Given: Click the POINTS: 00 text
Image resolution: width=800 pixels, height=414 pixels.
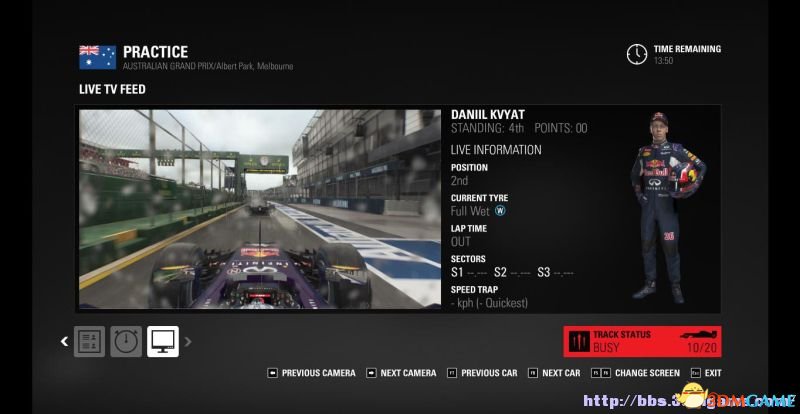Looking at the screenshot, I should click(x=561, y=128).
